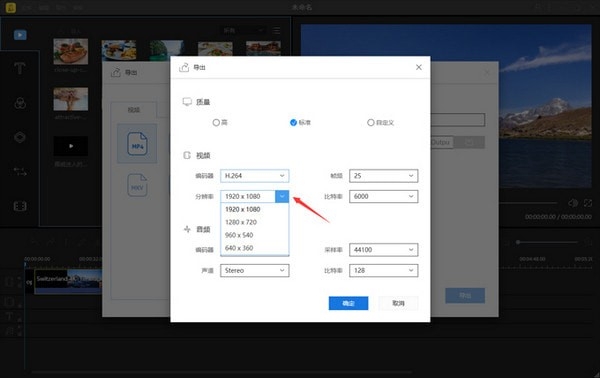Choose 640 x 360 resolution option

254,248
